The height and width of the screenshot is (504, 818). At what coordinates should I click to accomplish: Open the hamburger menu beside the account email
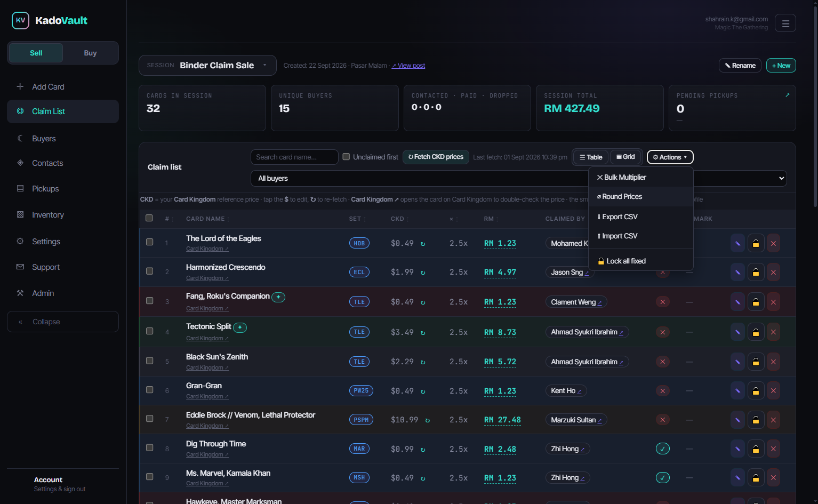(785, 23)
